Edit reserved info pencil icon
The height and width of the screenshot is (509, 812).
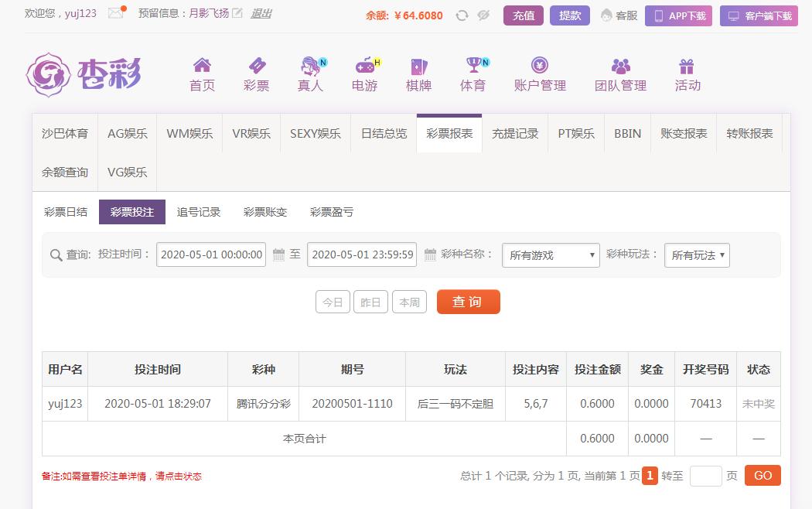(x=237, y=13)
